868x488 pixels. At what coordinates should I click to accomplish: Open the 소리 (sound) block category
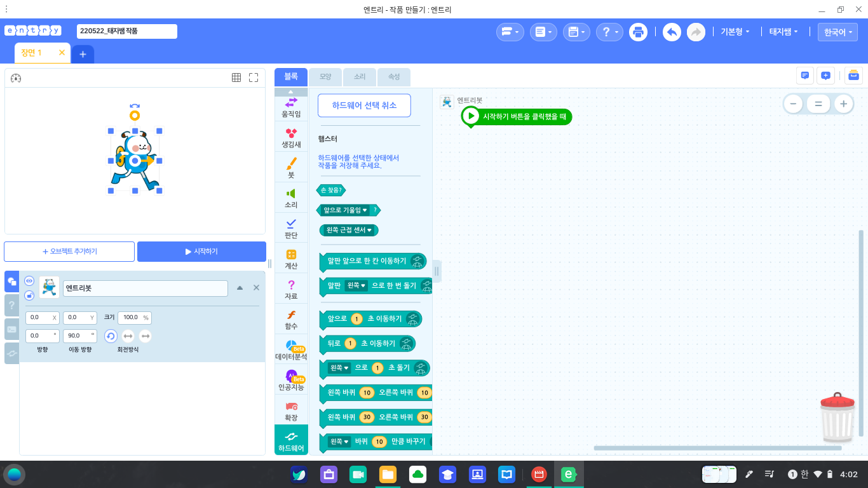[291, 198]
